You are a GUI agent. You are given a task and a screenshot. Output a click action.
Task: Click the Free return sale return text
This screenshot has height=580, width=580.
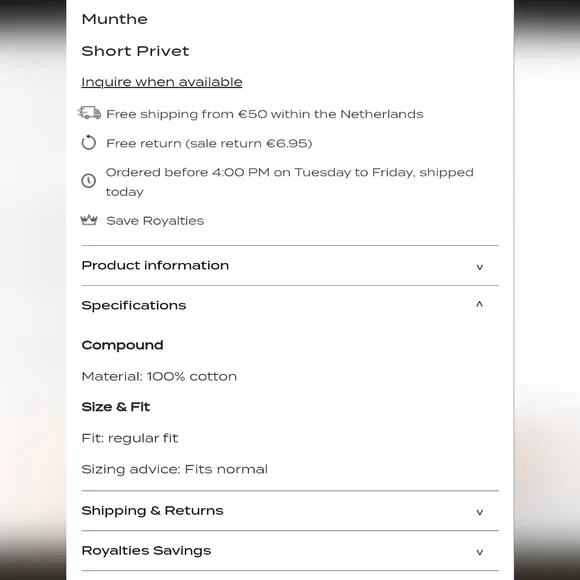tap(209, 143)
